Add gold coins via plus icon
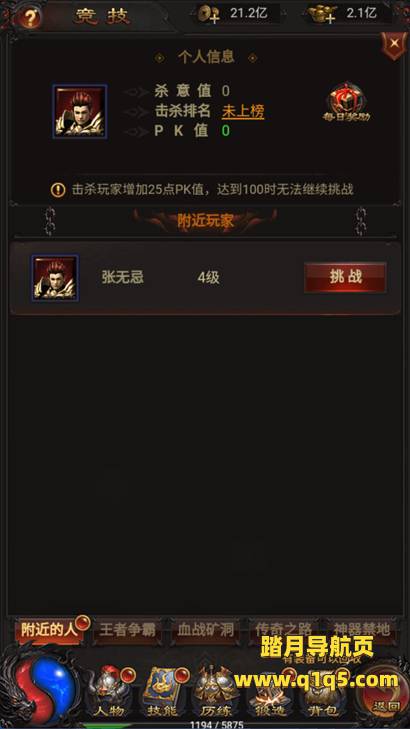This screenshot has width=410, height=729. click(208, 15)
